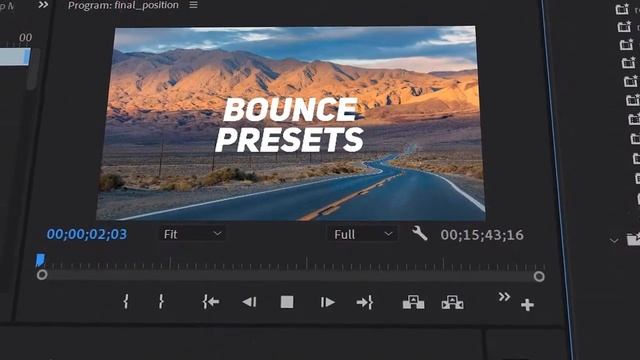Click the Bounce Presets video preview

tap(291, 123)
